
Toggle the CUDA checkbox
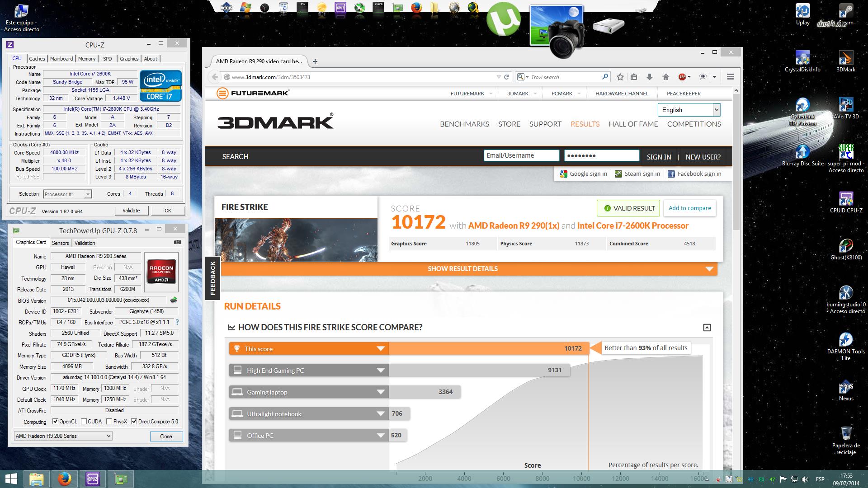(x=84, y=422)
